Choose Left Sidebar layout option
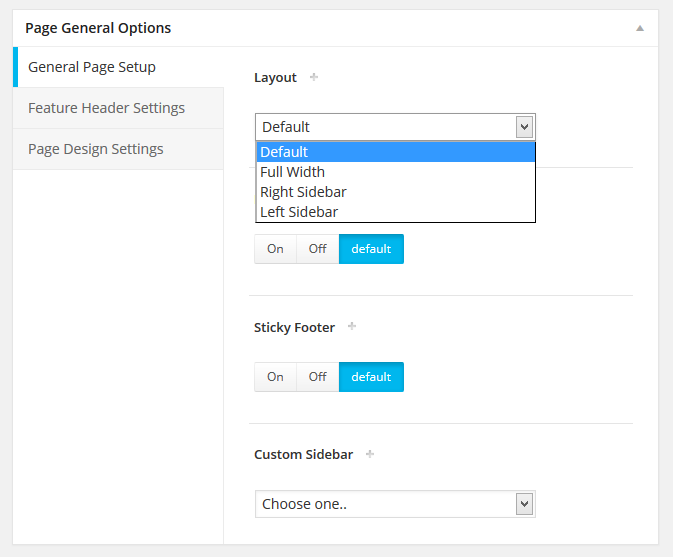The width and height of the screenshot is (673, 557). pyautogui.click(x=395, y=212)
